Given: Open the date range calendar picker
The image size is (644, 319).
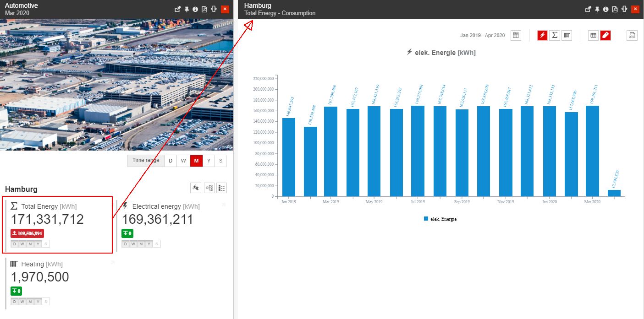Looking at the screenshot, I should click(x=515, y=35).
